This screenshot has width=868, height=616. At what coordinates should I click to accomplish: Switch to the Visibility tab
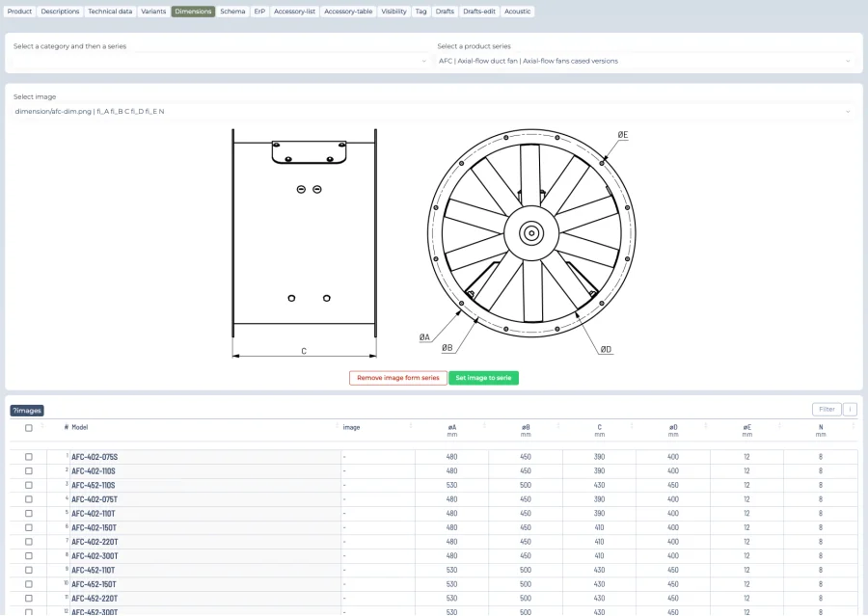(x=393, y=11)
